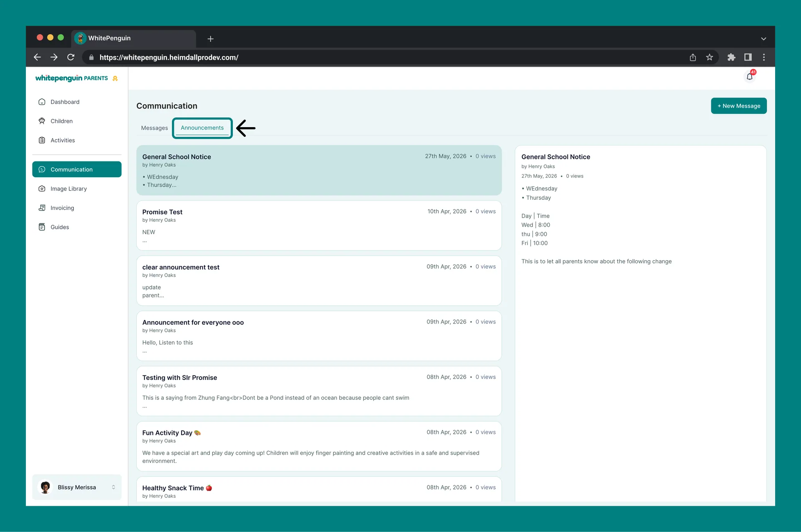
Task: Open the Promise Test announcement
Action: (x=319, y=225)
